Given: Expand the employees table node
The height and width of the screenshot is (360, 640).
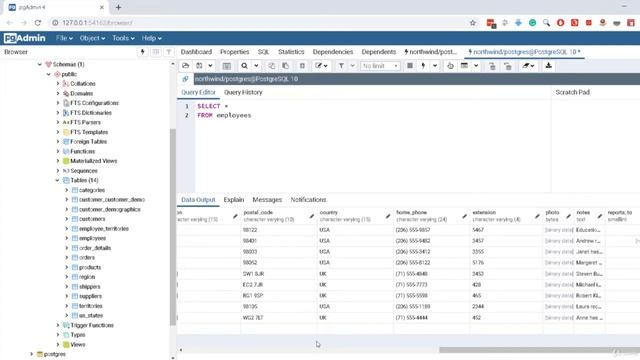Looking at the screenshot, I should pos(67,238).
